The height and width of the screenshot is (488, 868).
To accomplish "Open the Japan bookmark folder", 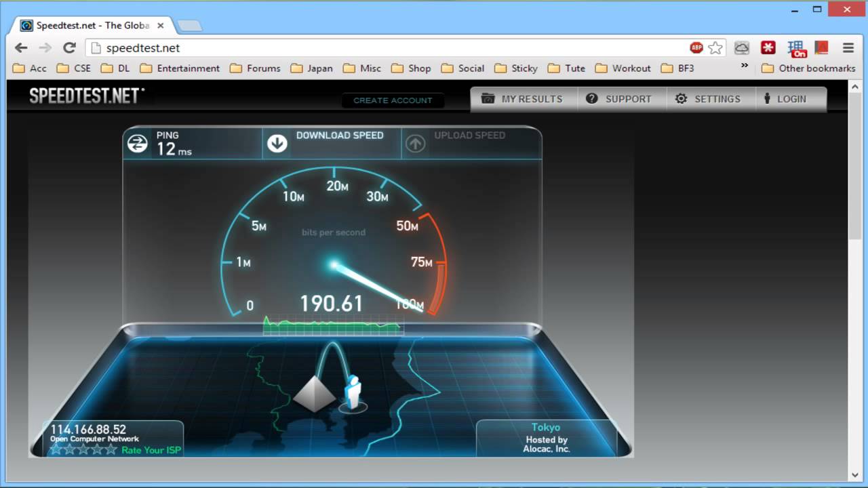I will [312, 68].
